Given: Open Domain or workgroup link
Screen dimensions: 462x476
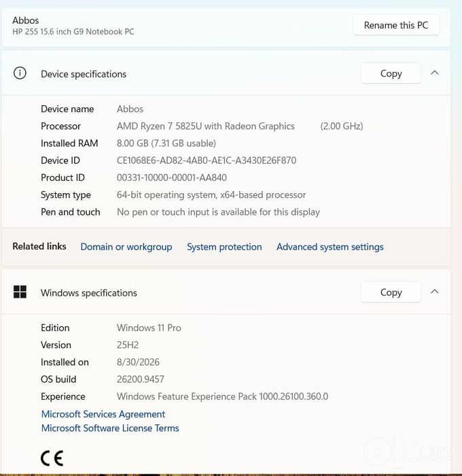Looking at the screenshot, I should (126, 247).
